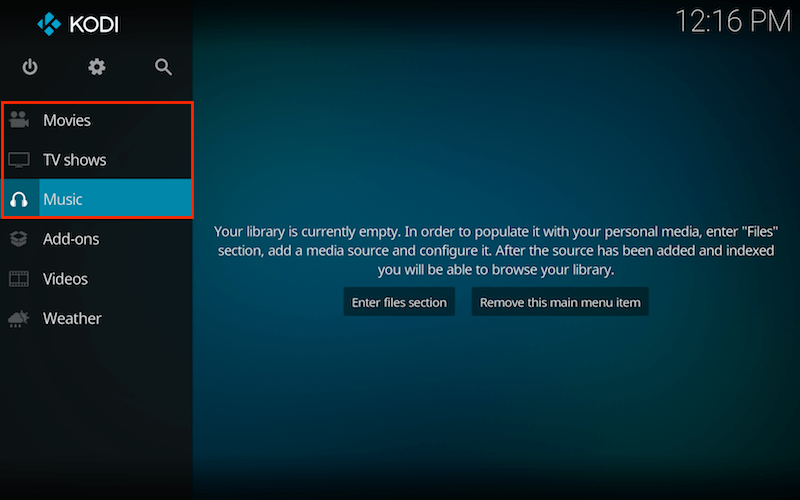Click the 'Your library is currently empty' message
The width and height of the screenshot is (800, 500).
[496, 251]
